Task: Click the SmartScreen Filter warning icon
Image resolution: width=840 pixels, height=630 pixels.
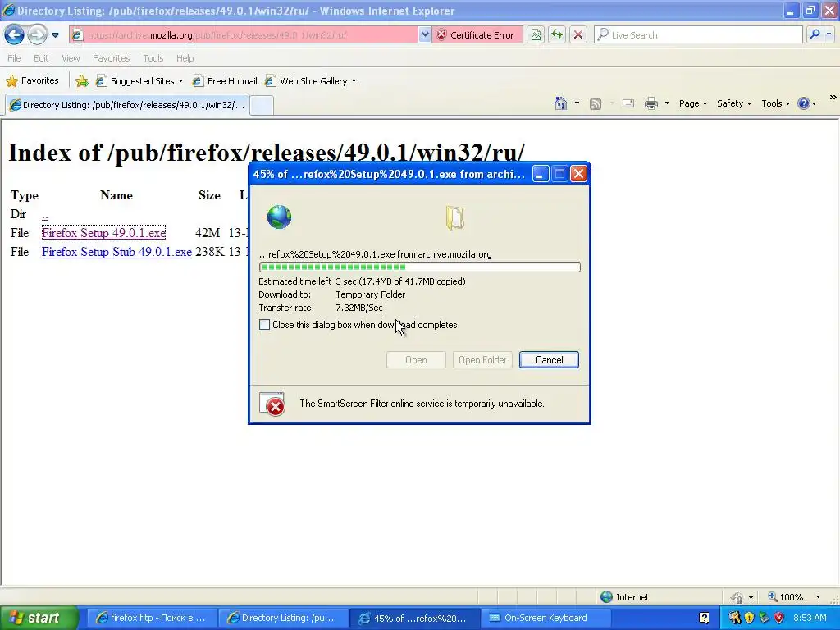Action: point(272,404)
